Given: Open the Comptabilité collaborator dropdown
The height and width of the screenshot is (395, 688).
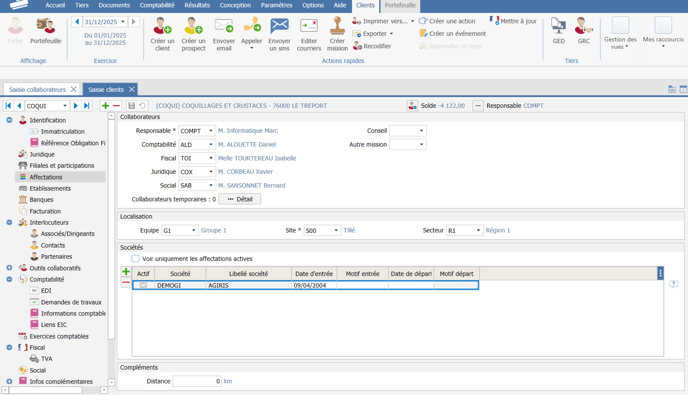Looking at the screenshot, I should point(211,144).
